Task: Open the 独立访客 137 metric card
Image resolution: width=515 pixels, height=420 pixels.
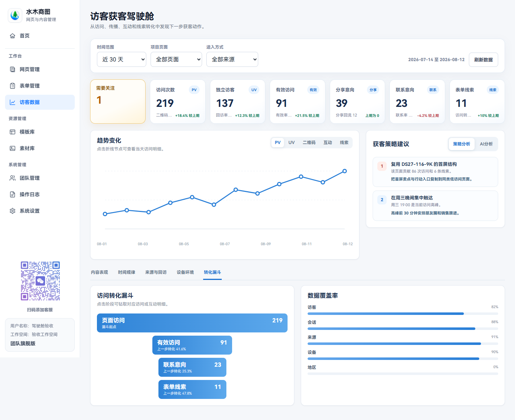Action: pyautogui.click(x=237, y=102)
